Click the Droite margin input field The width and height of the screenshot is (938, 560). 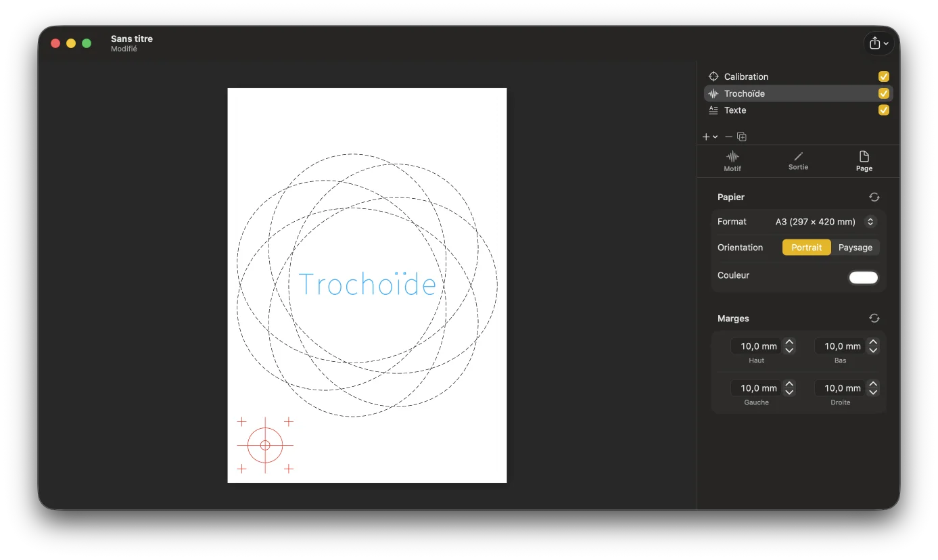tap(840, 388)
